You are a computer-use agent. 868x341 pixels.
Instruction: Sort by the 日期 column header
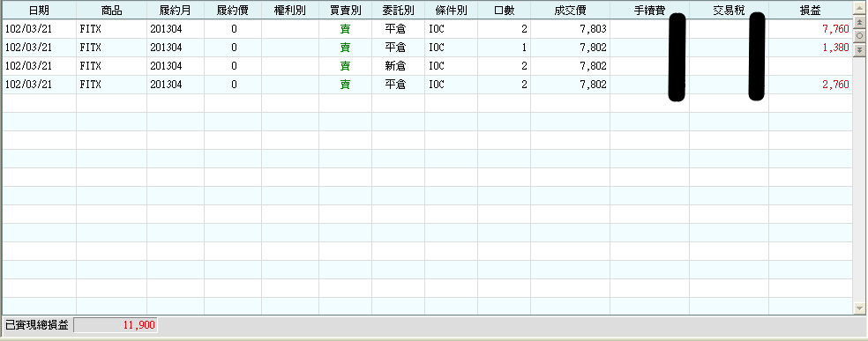pos(40,11)
